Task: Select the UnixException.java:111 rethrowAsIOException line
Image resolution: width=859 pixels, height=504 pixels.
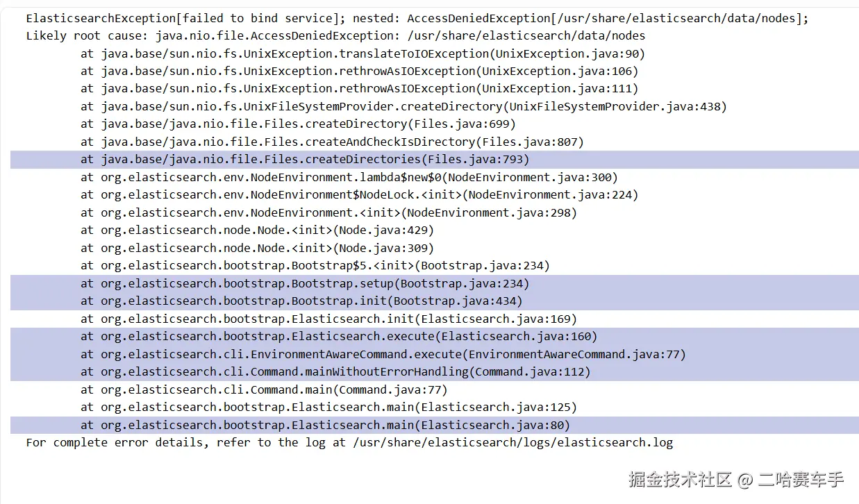Action: coord(359,88)
